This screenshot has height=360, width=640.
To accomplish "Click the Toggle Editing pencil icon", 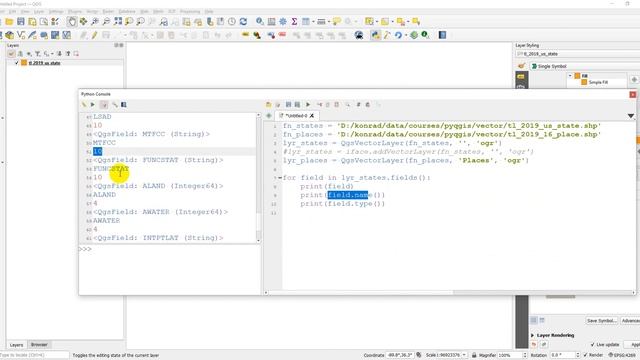I will tap(94, 35).
